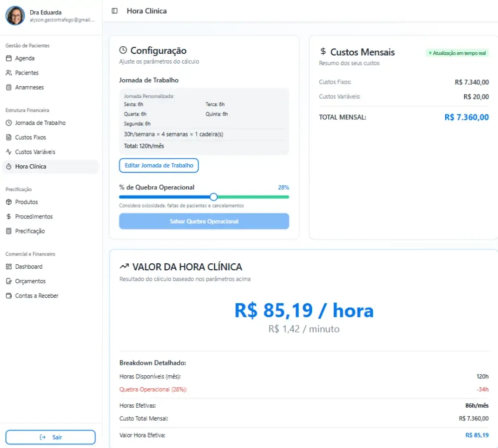Screen dimensions: 498x448
Task: Click the Dashboard grid icon
Action: point(9,267)
